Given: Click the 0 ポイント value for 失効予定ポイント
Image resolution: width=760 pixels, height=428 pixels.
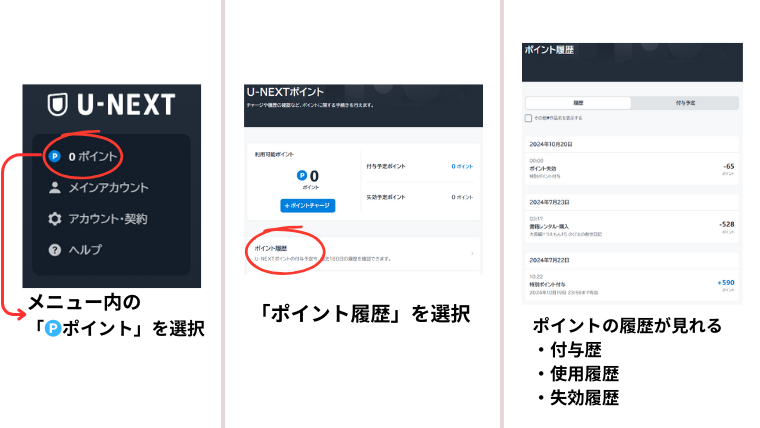Looking at the screenshot, I should pos(462,197).
